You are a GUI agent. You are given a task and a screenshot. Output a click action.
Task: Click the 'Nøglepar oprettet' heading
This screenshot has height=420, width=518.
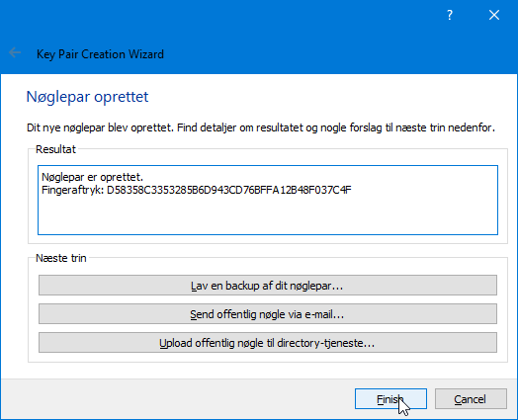tap(87, 97)
